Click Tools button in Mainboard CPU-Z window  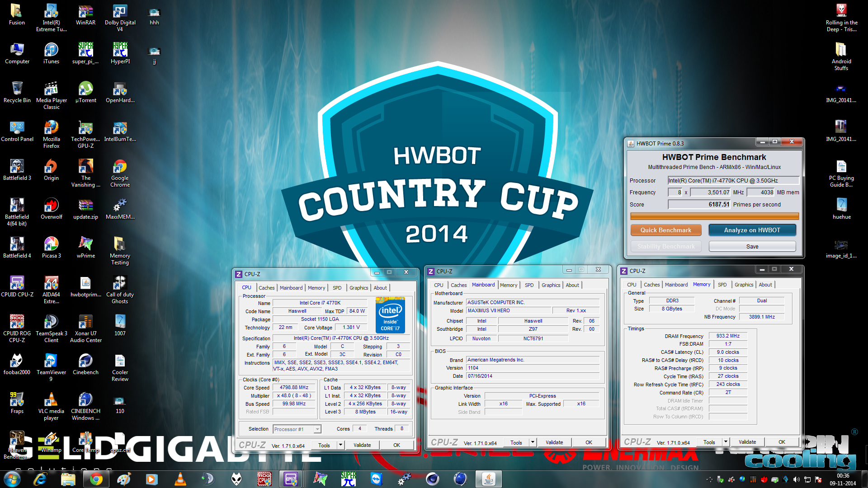(516, 442)
